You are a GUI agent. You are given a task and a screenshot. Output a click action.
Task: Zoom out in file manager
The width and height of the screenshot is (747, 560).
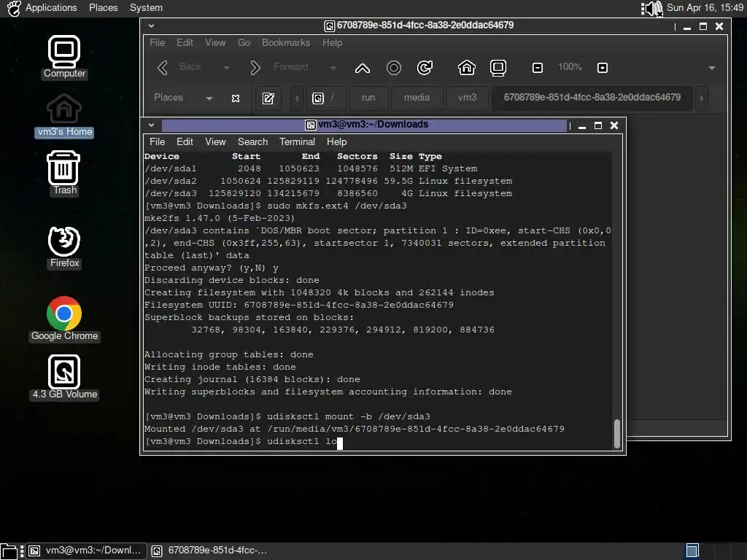538,68
